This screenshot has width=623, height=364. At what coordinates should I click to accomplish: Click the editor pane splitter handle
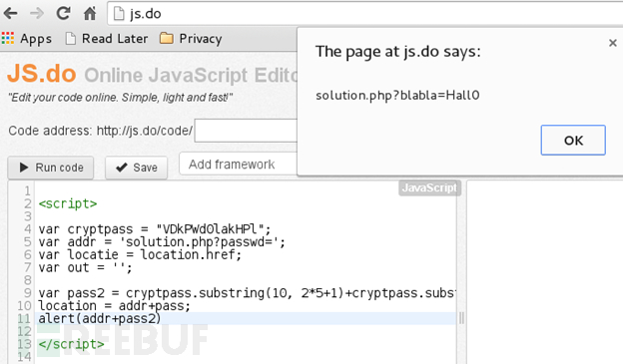461,318
